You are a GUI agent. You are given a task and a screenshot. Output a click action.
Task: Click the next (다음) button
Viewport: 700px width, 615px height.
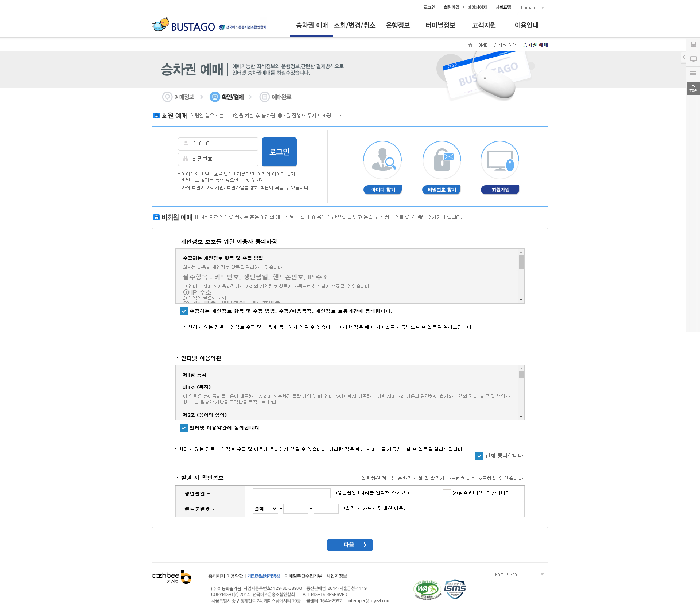[x=350, y=545]
